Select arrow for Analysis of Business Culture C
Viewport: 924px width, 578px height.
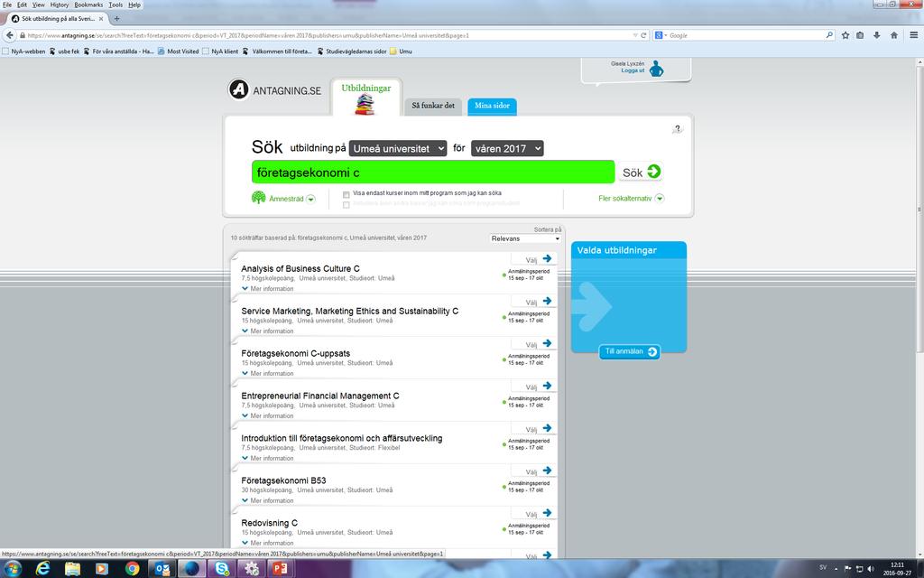click(548, 258)
